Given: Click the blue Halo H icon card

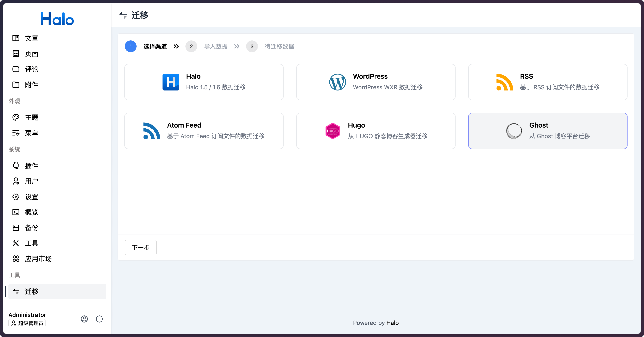Looking at the screenshot, I should [x=171, y=82].
